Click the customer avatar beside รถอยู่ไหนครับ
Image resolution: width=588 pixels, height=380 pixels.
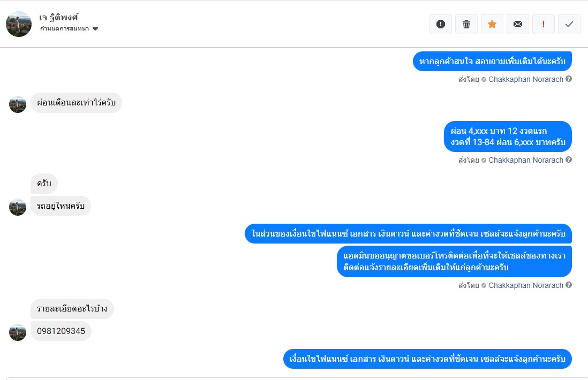coord(18,207)
